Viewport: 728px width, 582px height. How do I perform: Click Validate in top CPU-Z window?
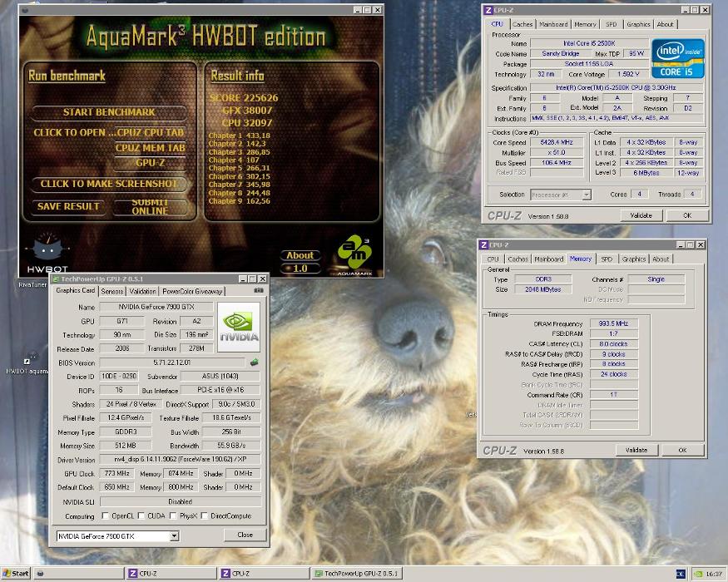coord(641,215)
